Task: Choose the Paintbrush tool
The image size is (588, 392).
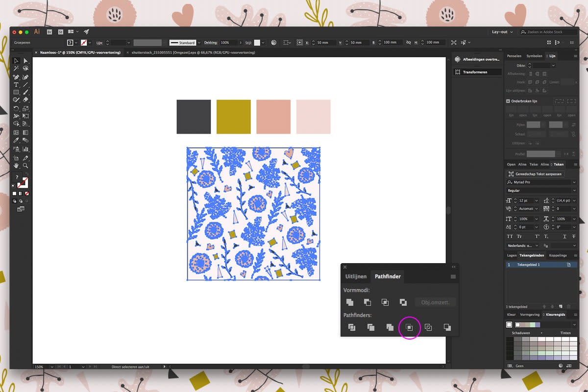Action: pos(25,92)
